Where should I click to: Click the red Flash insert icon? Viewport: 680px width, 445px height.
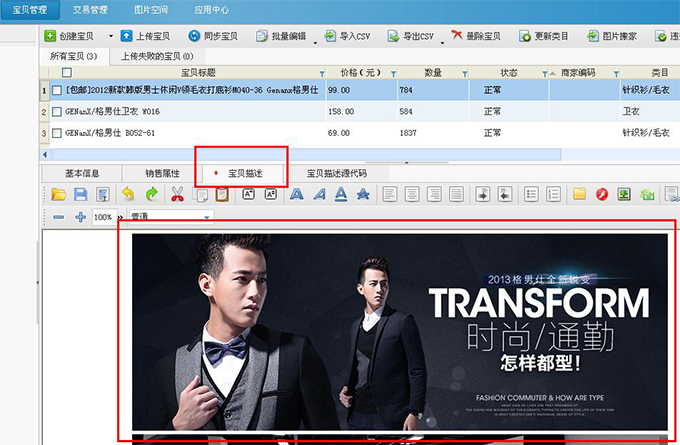pos(603,194)
